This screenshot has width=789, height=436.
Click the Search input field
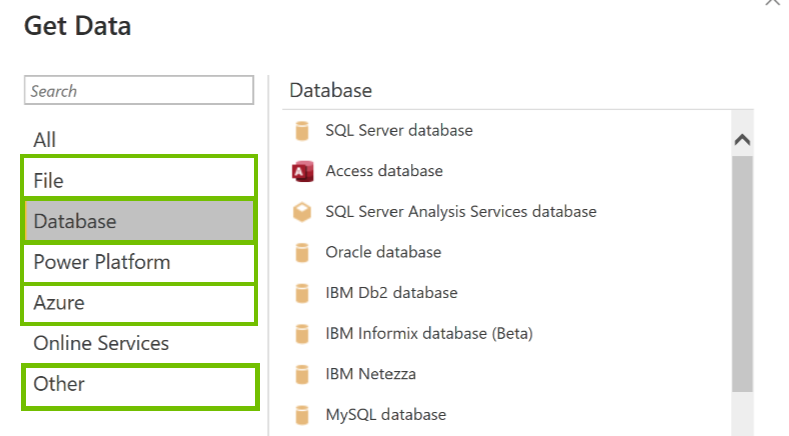point(139,91)
